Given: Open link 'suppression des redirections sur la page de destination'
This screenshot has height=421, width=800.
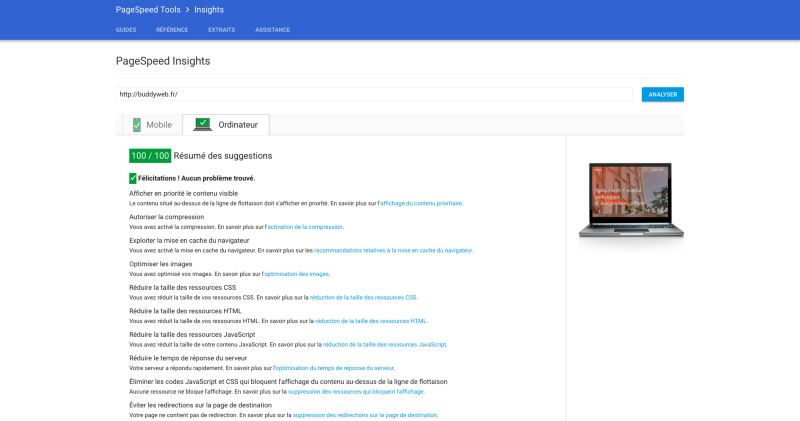Looking at the screenshot, I should tap(365, 415).
